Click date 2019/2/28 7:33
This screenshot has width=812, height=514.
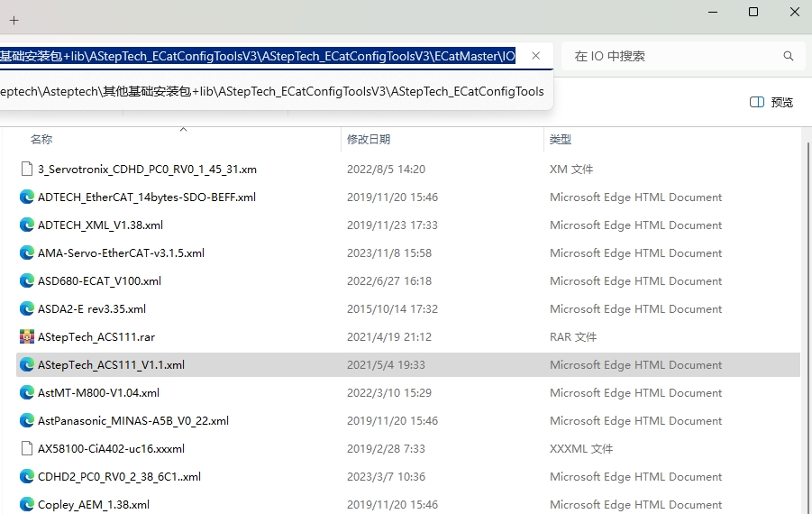point(387,449)
